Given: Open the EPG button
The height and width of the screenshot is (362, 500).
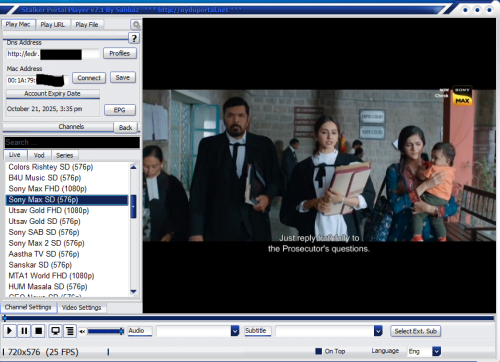Looking at the screenshot, I should point(120,110).
